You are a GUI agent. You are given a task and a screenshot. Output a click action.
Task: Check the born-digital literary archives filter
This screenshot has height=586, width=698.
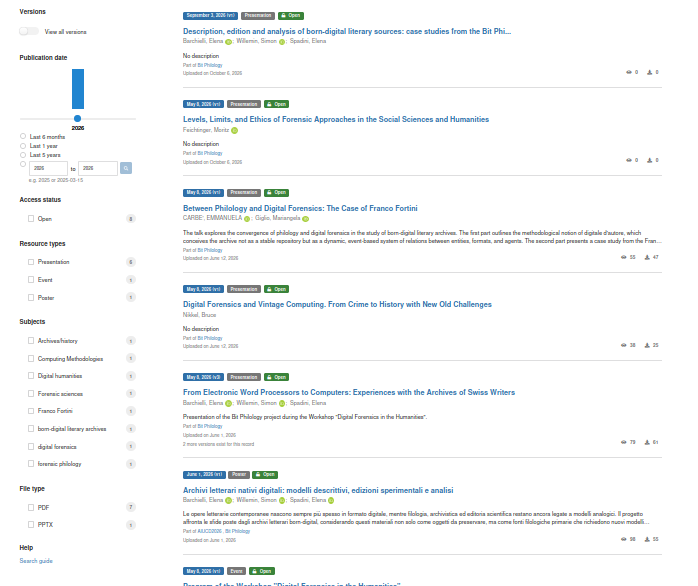(x=31, y=429)
